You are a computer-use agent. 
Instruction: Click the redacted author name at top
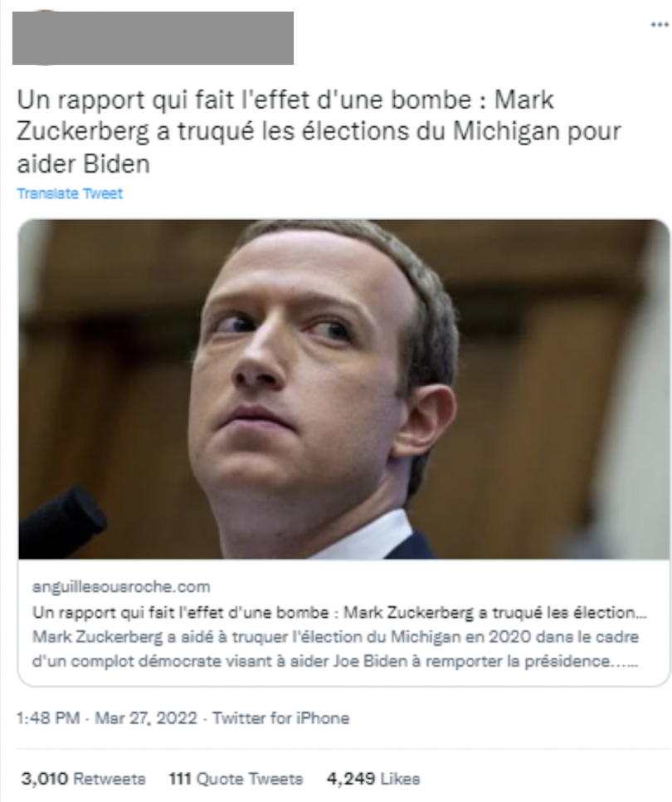[x=153, y=38]
